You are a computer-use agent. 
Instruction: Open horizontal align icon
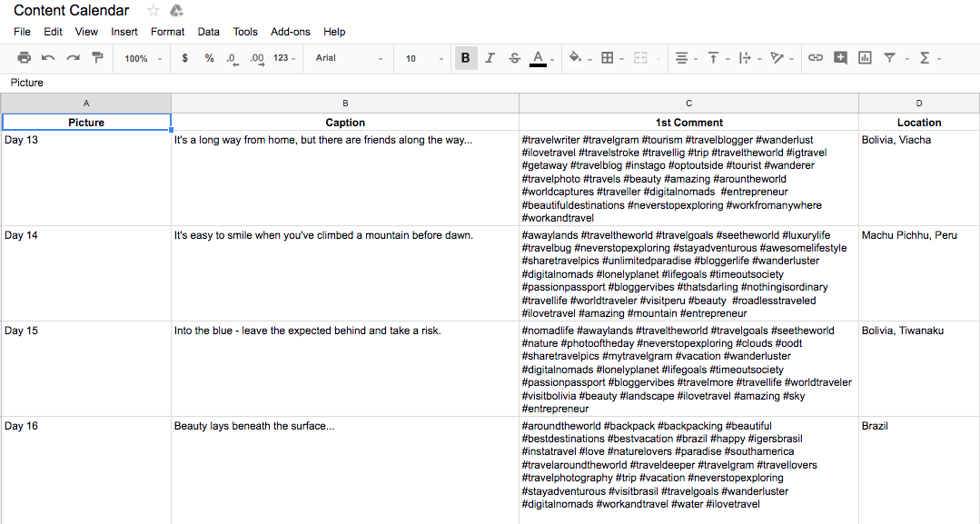(682, 58)
